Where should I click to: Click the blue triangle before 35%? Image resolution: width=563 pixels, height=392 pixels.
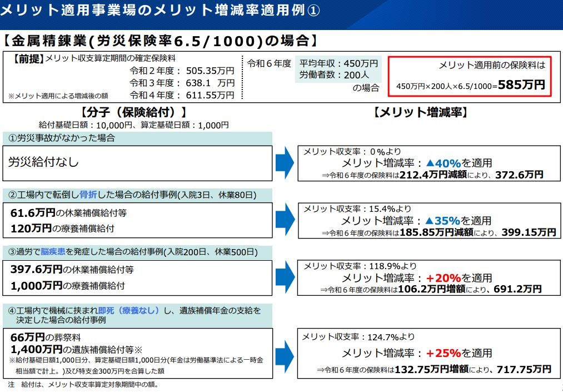[x=430, y=220]
